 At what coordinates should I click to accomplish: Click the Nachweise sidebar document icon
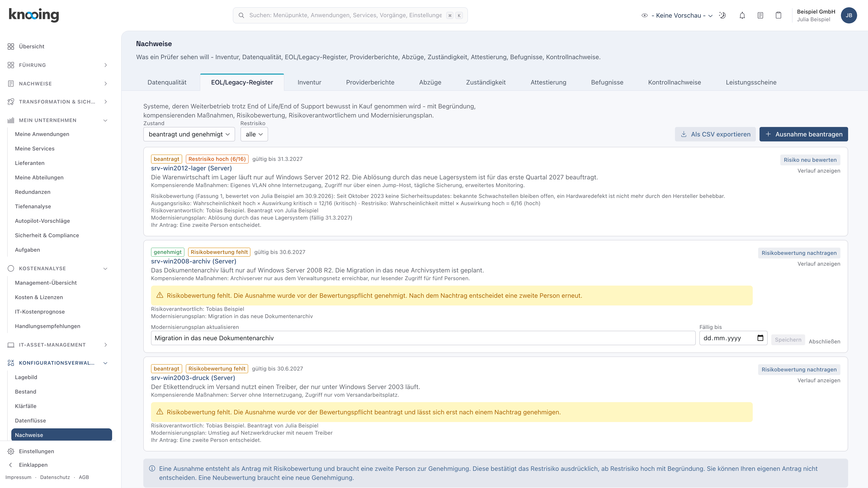[x=11, y=84]
